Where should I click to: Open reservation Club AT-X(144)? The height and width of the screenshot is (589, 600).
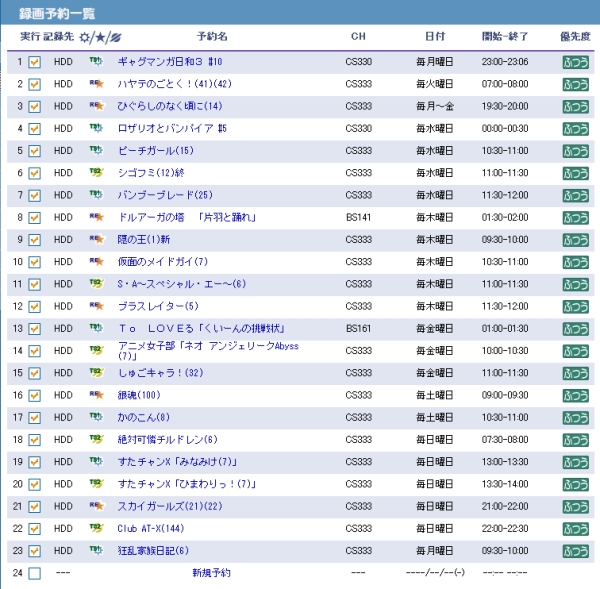pyautogui.click(x=151, y=528)
